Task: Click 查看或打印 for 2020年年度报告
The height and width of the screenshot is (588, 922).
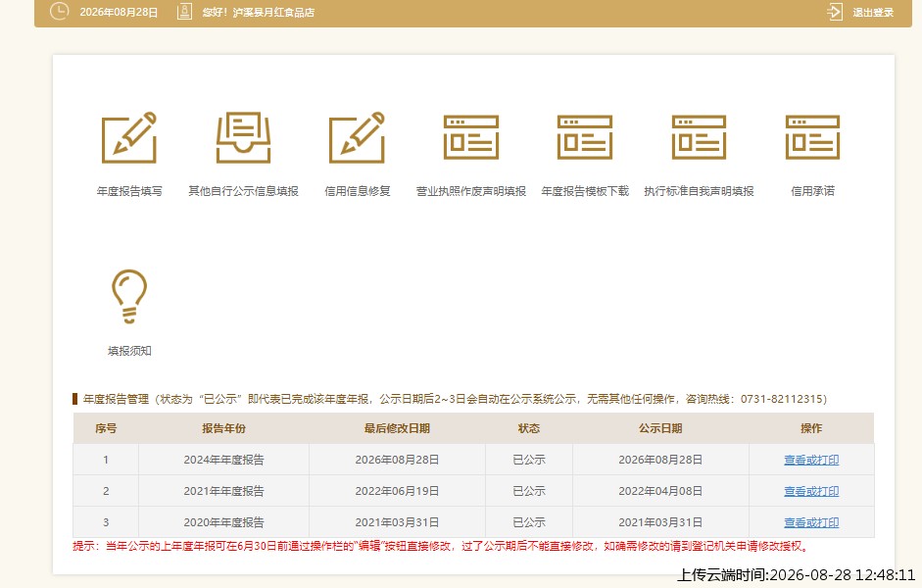Action: 811,522
